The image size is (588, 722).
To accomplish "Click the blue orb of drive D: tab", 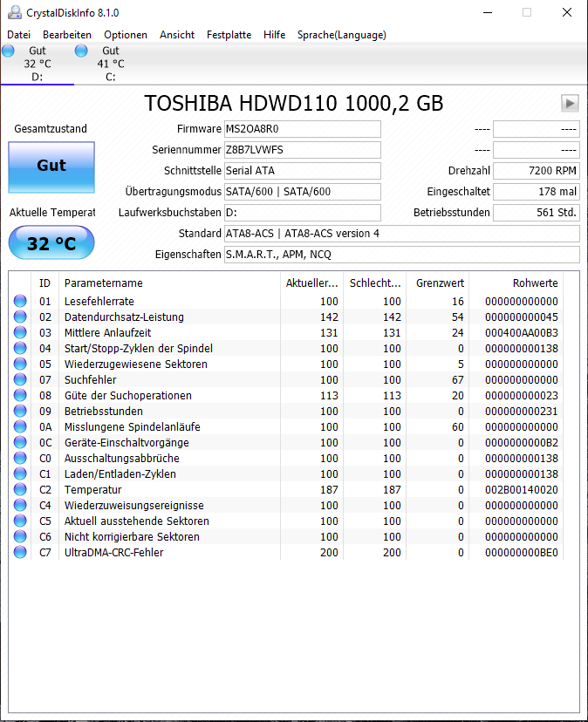I will coord(9,51).
